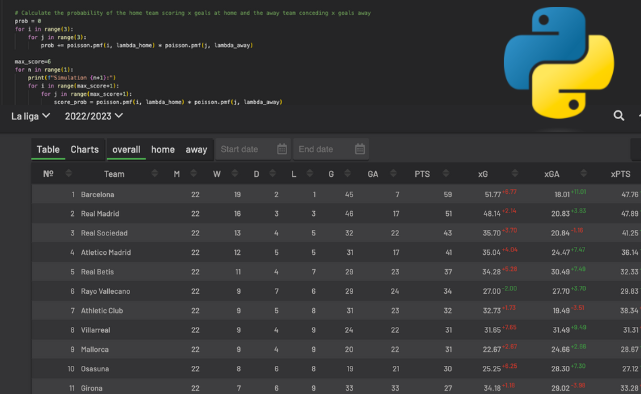Click Real Madrid's goals value 46

click(x=349, y=214)
